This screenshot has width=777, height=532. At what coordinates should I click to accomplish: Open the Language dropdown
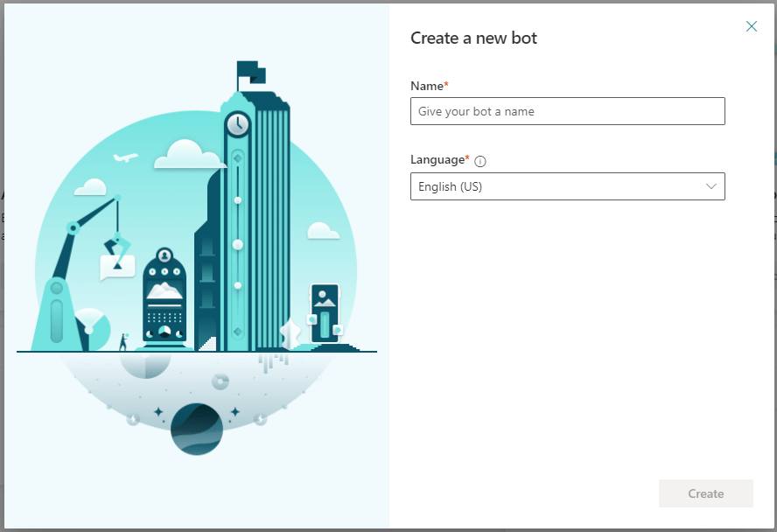(567, 186)
